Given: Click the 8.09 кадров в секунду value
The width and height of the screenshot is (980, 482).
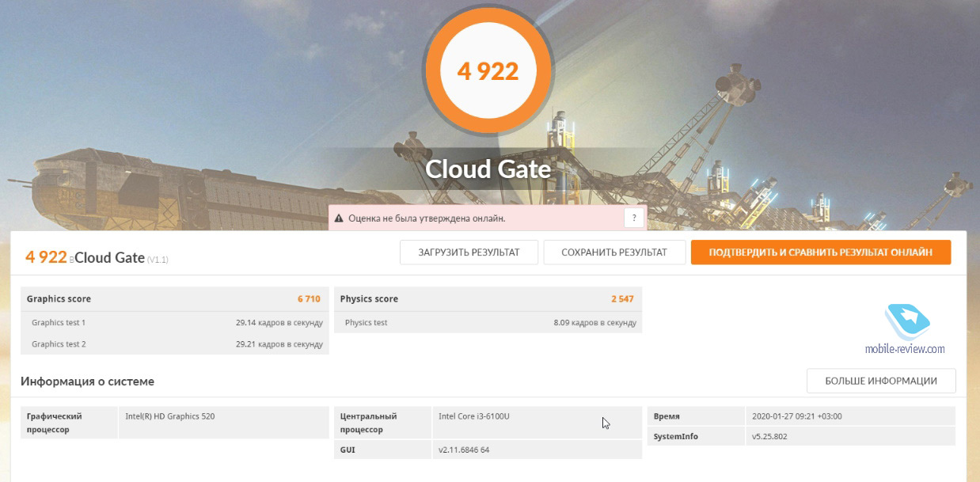Looking at the screenshot, I should [x=594, y=323].
